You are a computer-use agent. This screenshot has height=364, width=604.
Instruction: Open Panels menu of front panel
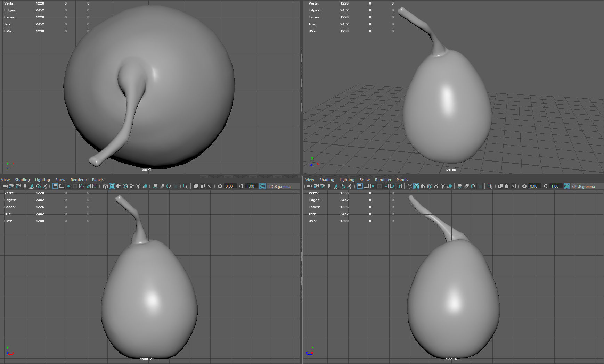click(x=98, y=180)
